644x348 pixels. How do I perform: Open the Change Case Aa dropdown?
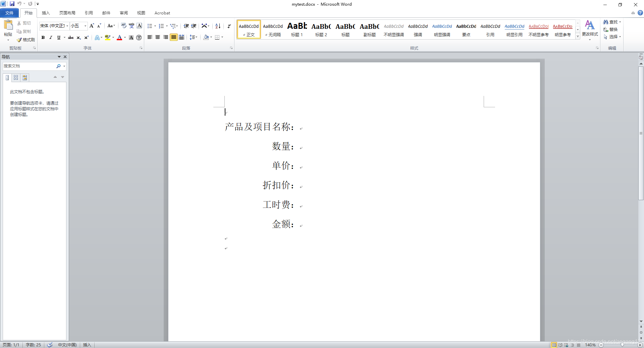tap(111, 26)
